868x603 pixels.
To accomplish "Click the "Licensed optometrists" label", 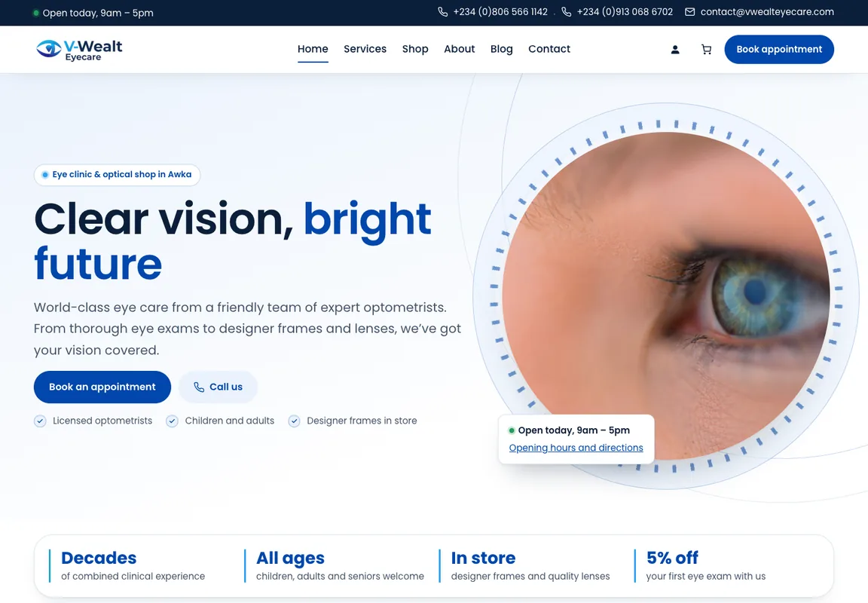I will click(x=102, y=421).
